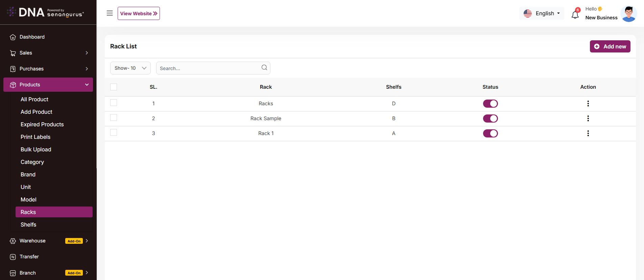Open the Show- 10 entries dropdown
The height and width of the screenshot is (280, 644).
coord(130,68)
